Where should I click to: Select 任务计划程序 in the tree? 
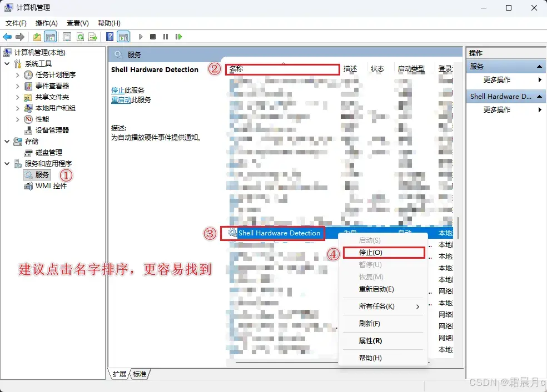56,74
